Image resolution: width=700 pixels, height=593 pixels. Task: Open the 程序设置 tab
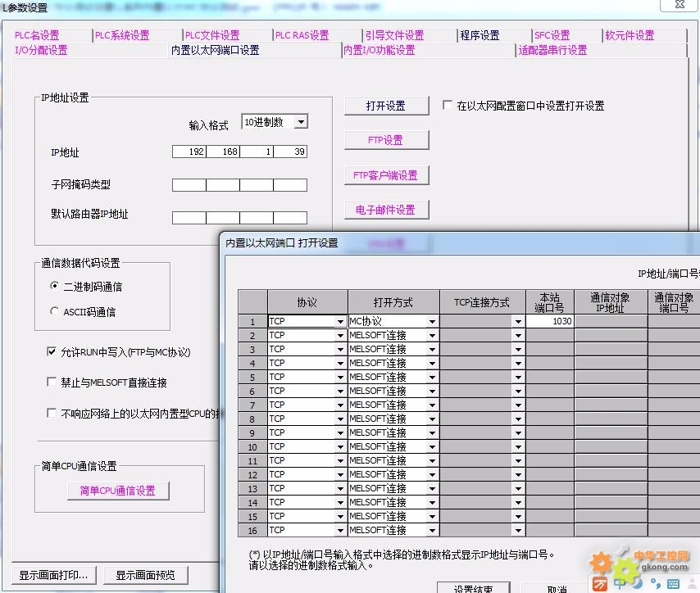[x=480, y=35]
